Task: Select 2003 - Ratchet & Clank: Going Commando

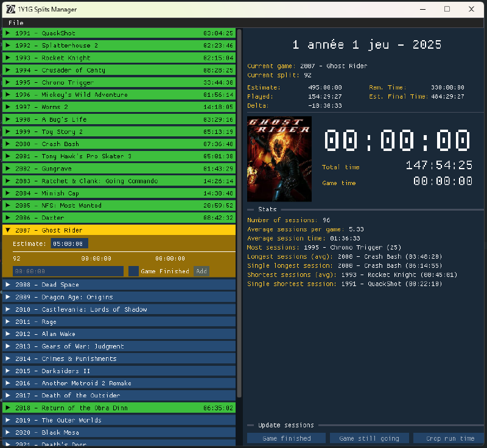Action: click(119, 181)
